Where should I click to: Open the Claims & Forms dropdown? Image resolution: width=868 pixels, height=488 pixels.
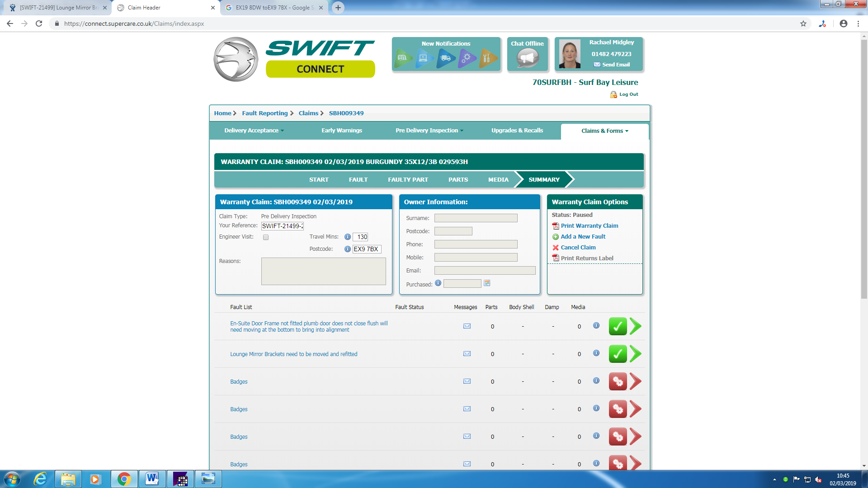604,131
